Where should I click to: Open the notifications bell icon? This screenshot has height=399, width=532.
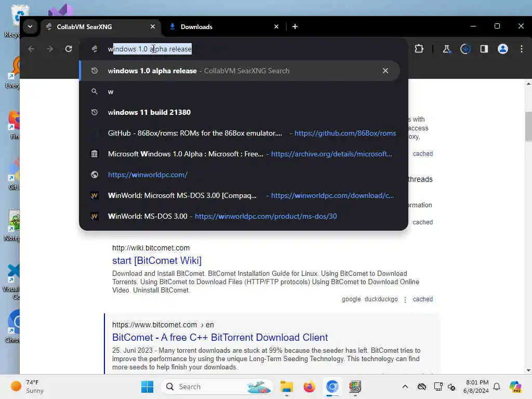[x=497, y=387]
